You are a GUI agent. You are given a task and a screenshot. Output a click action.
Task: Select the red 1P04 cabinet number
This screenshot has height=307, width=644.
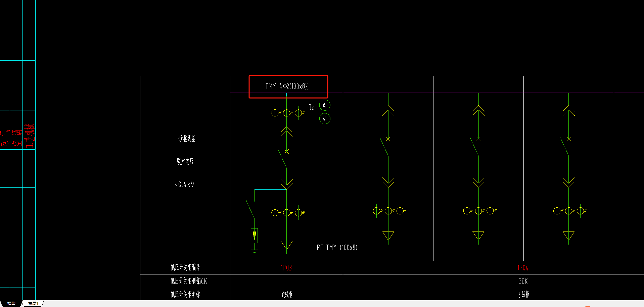point(523,268)
